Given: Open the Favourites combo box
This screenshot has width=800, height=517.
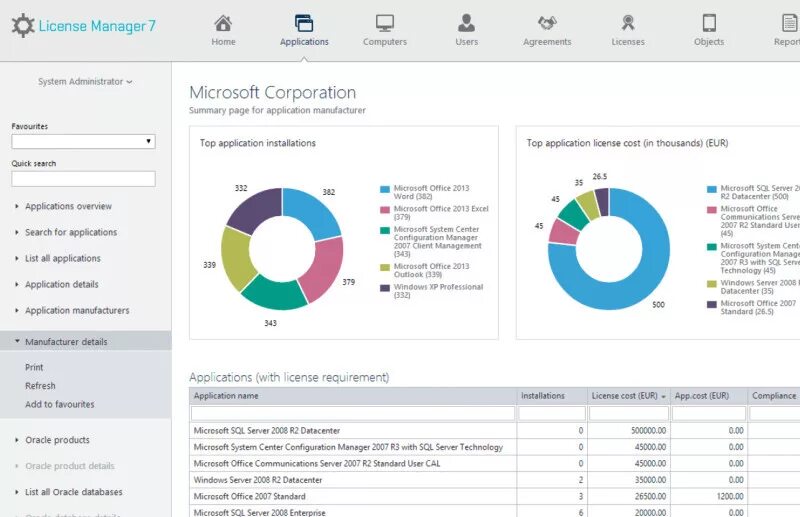Looking at the screenshot, I should point(83,141).
